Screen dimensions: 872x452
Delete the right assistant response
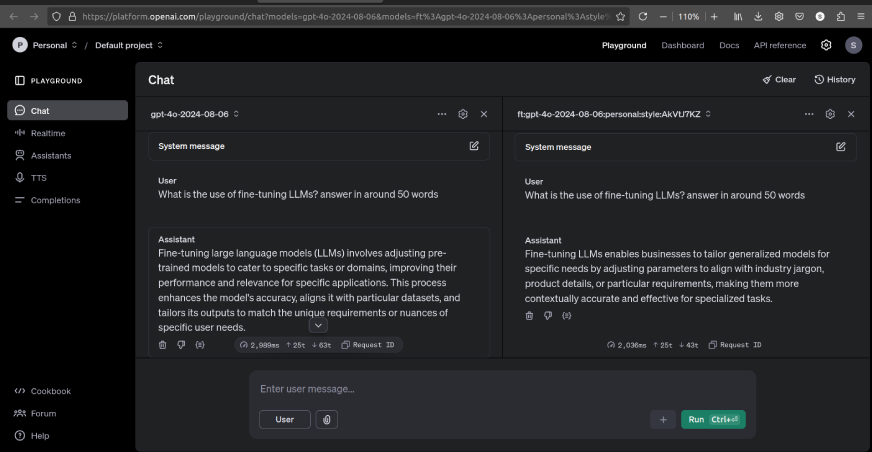click(529, 315)
